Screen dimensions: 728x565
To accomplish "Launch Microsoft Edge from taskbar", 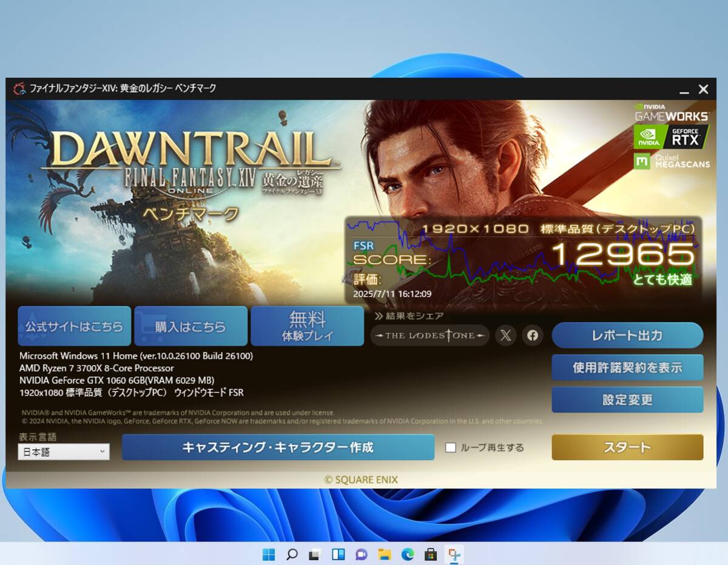I will pyautogui.click(x=408, y=554).
